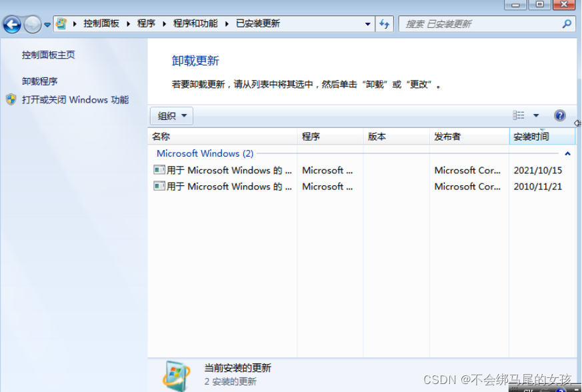Open 控制面板主页 link

48,55
